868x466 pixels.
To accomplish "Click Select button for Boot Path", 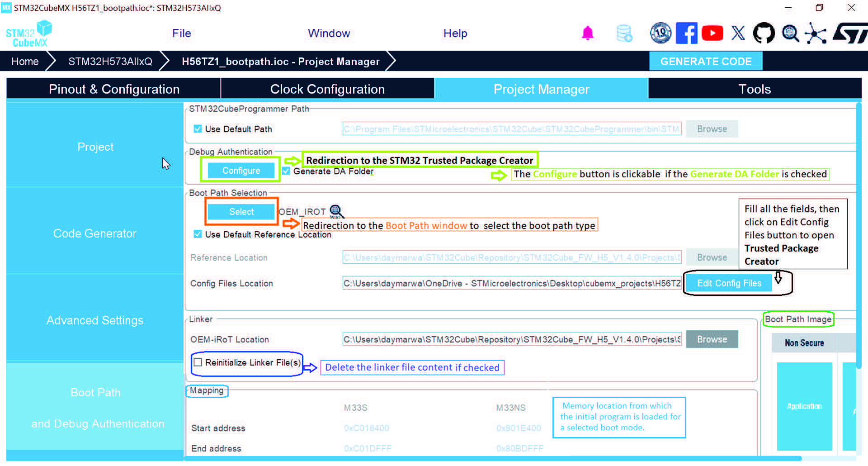I will coord(241,212).
